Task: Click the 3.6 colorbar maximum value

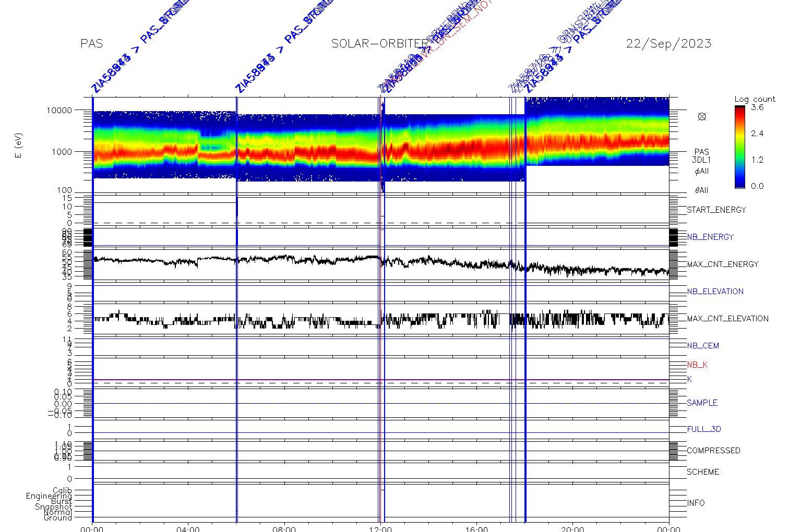Action: click(757, 107)
